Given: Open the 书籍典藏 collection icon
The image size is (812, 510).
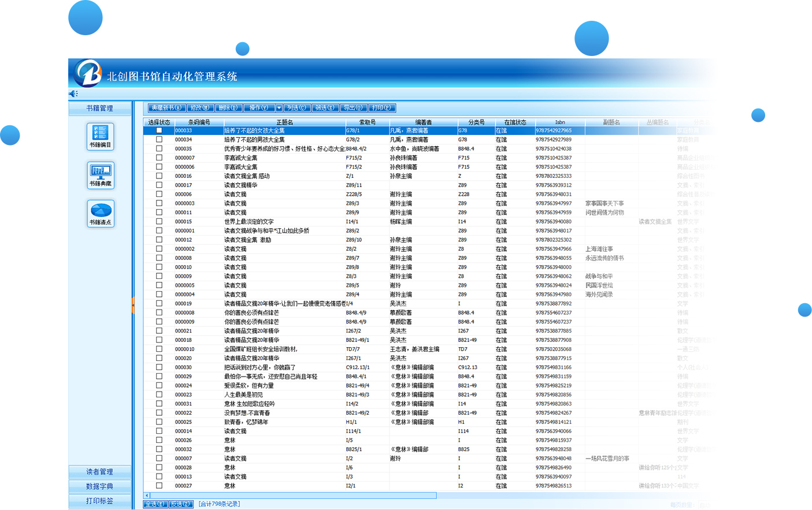Looking at the screenshot, I should (x=100, y=175).
